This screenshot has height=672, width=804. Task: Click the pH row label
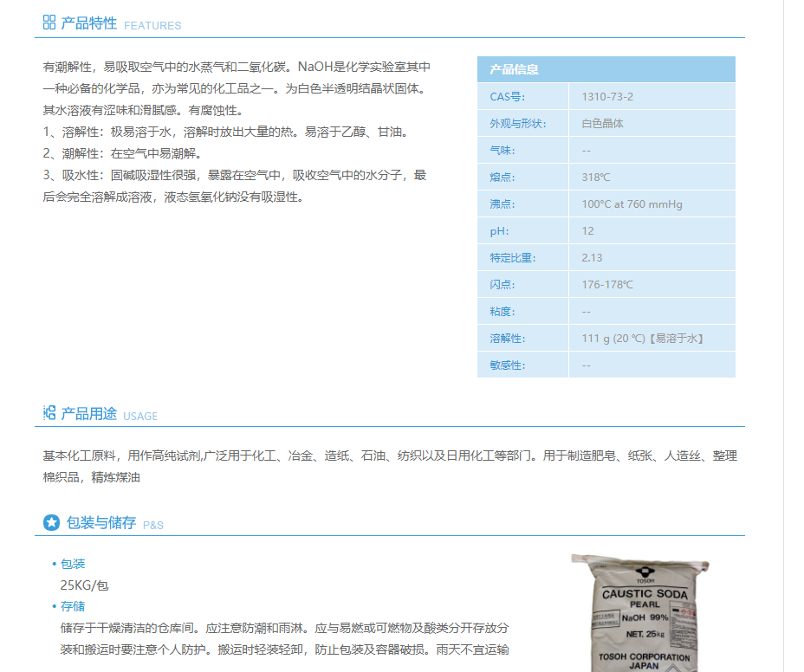tap(500, 231)
